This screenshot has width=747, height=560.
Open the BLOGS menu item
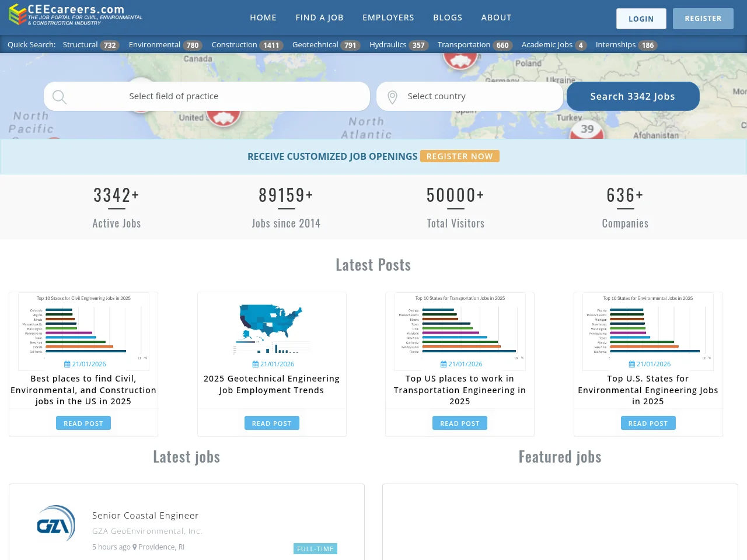[x=448, y=17]
